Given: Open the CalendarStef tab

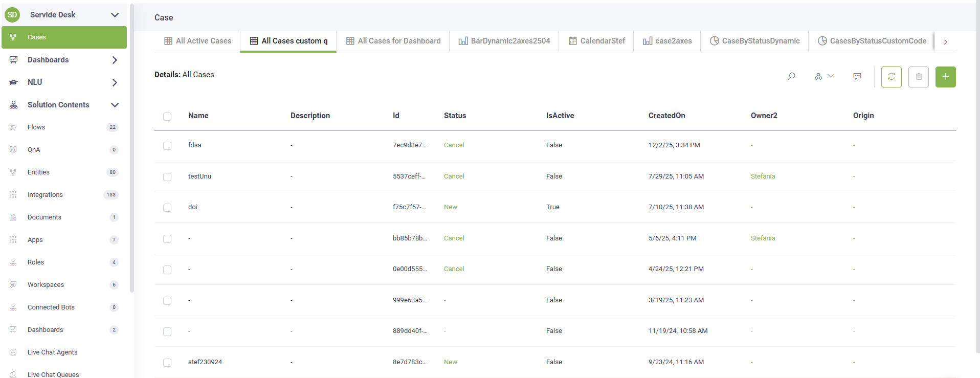Looking at the screenshot, I should [x=596, y=41].
